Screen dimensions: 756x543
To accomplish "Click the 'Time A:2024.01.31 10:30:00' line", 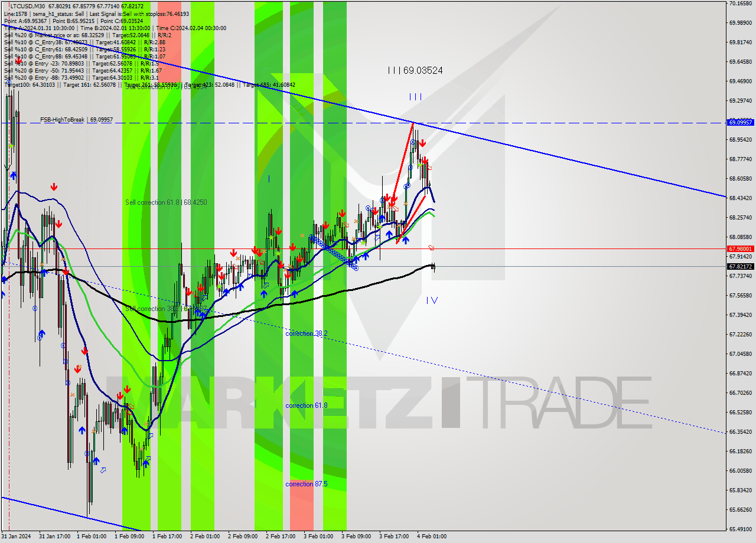I will coord(115,28).
